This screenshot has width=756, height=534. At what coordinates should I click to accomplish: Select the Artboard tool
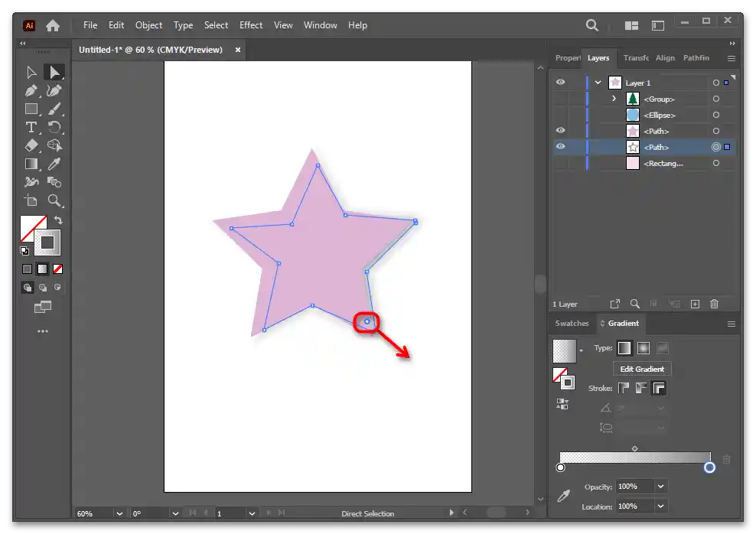31,200
